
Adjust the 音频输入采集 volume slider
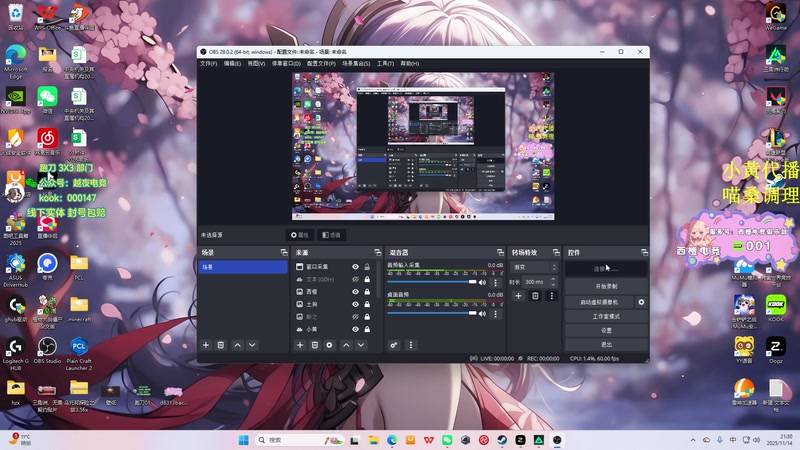pyautogui.click(x=432, y=283)
